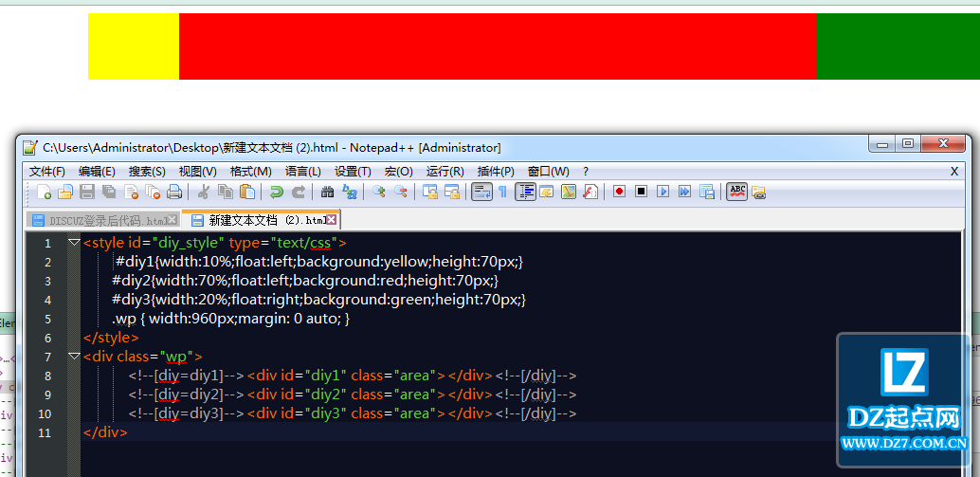Start macro recording with red Record icon
This screenshot has width=980, height=477.
tap(620, 192)
